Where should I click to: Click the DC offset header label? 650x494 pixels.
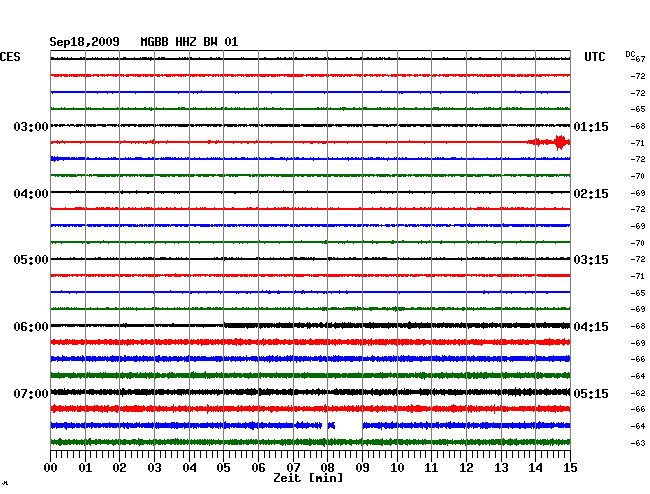630,54
